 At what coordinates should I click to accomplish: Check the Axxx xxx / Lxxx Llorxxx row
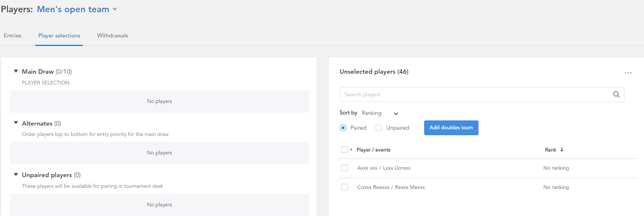coord(345,168)
